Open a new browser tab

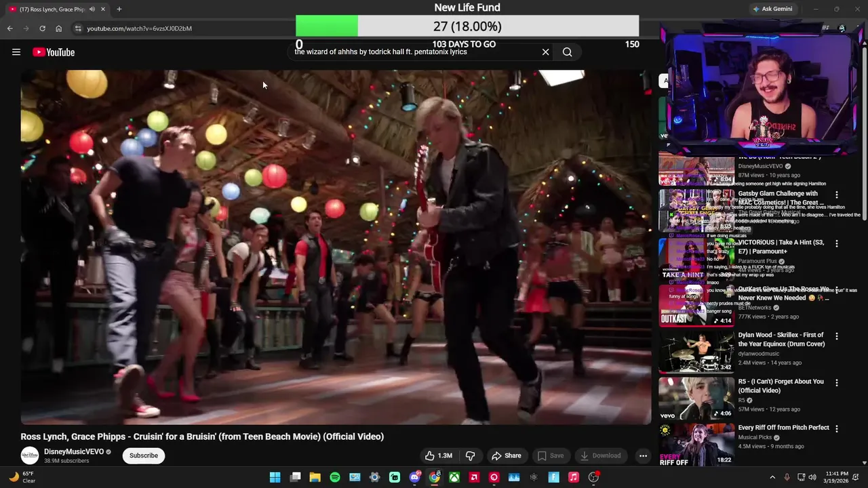119,9
